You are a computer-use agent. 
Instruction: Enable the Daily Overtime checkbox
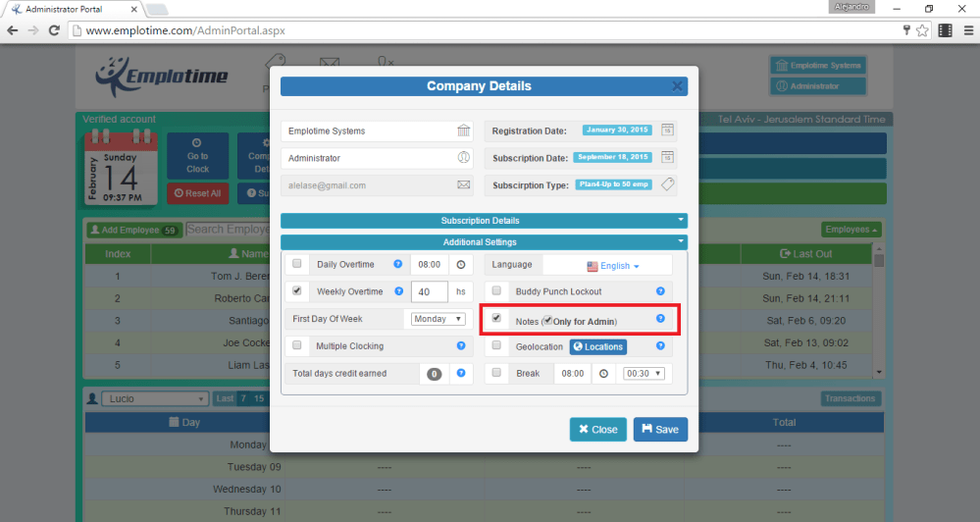pos(297,264)
